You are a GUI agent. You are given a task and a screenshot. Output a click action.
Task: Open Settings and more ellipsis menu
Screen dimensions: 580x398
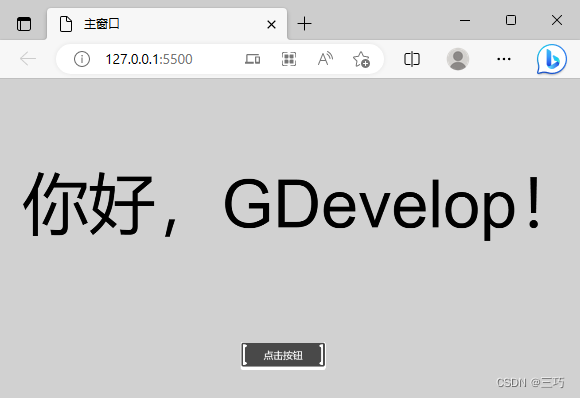tap(504, 59)
